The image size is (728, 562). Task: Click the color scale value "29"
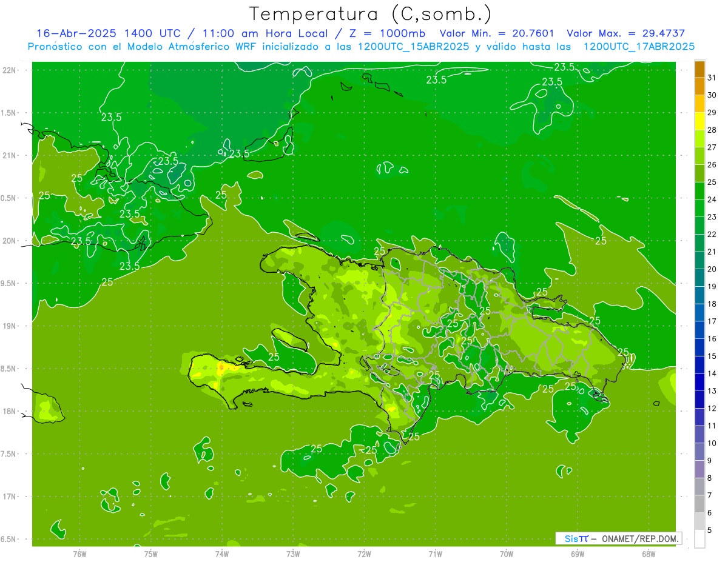712,112
